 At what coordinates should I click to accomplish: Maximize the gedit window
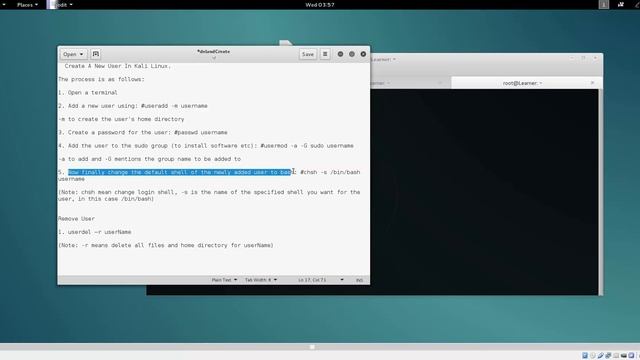[x=351, y=54]
